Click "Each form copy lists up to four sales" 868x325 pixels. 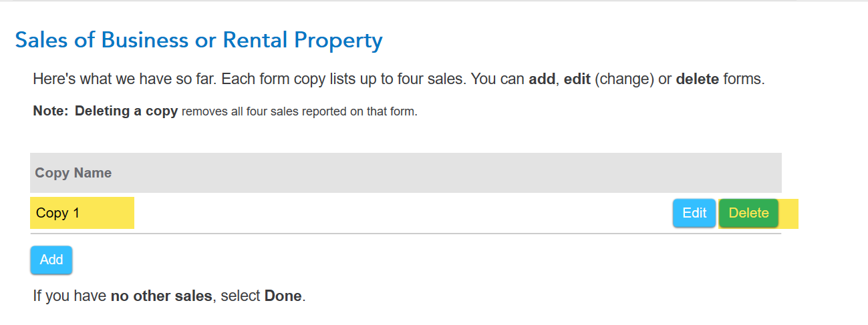tap(343, 79)
